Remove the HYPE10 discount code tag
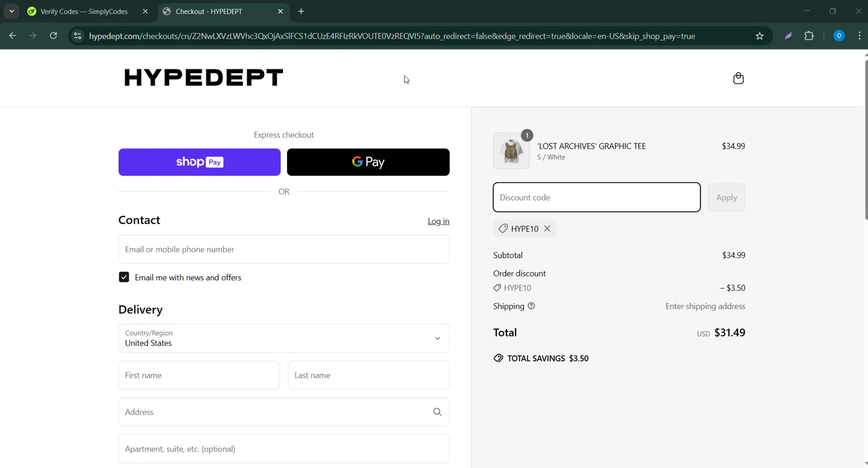Image resolution: width=868 pixels, height=468 pixels. [x=547, y=229]
